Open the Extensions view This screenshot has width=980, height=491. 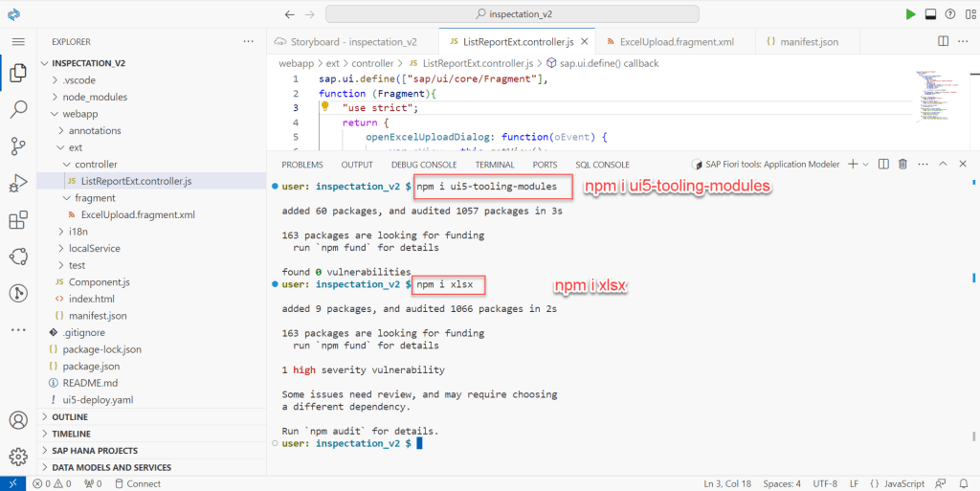coord(18,221)
